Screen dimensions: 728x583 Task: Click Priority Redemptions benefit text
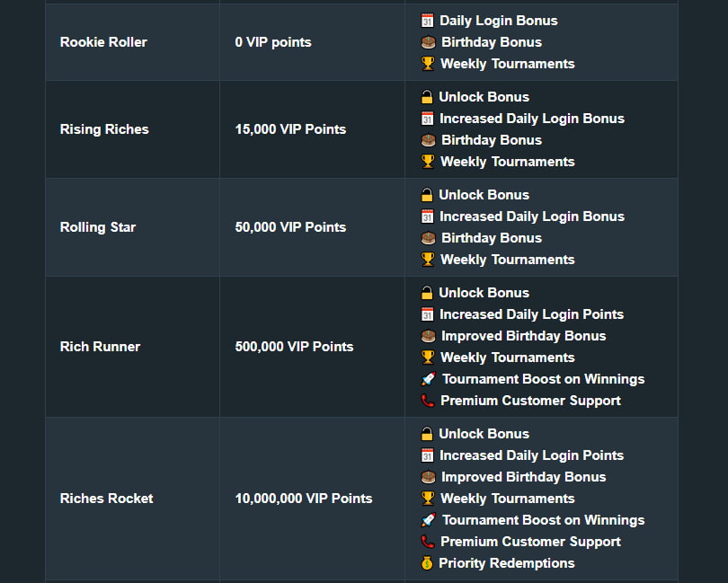[507, 563]
